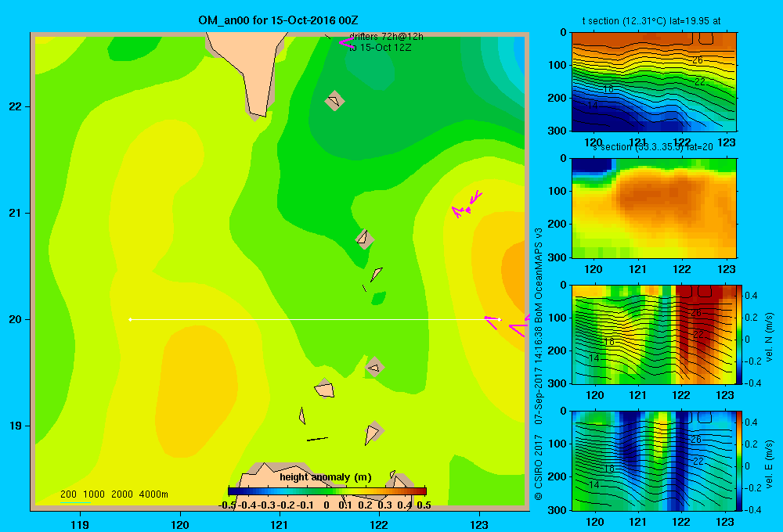
Task: Click the "height anomaly (m)" label
Action: point(326,477)
